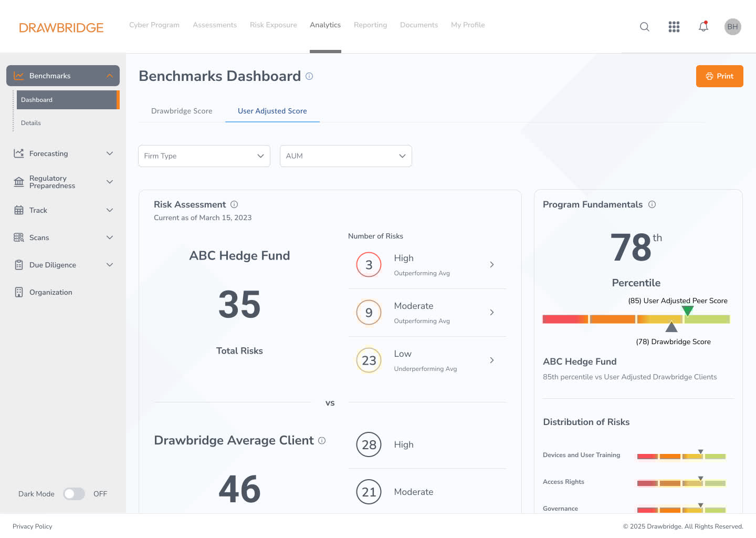The image size is (756, 538).
Task: Open Organization in the sidebar
Action: (51, 292)
